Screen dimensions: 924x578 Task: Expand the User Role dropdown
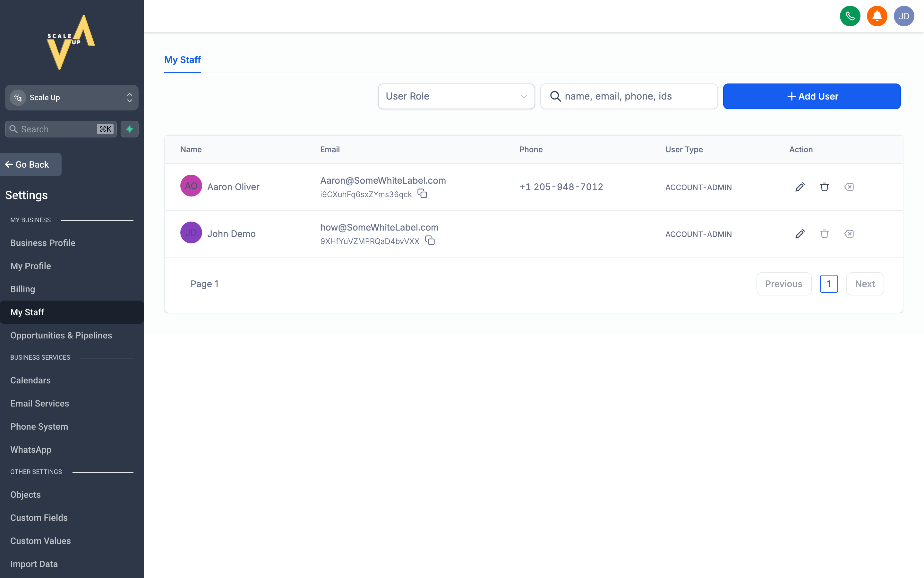click(456, 96)
